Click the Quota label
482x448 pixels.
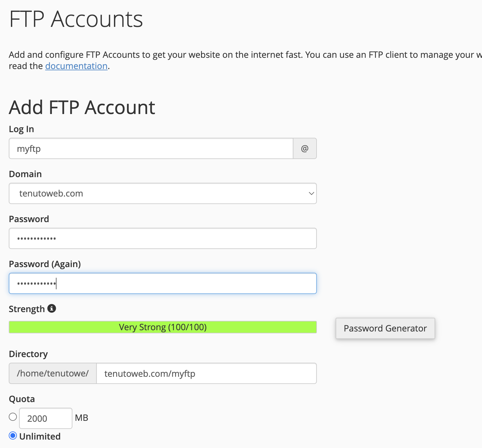click(x=22, y=399)
